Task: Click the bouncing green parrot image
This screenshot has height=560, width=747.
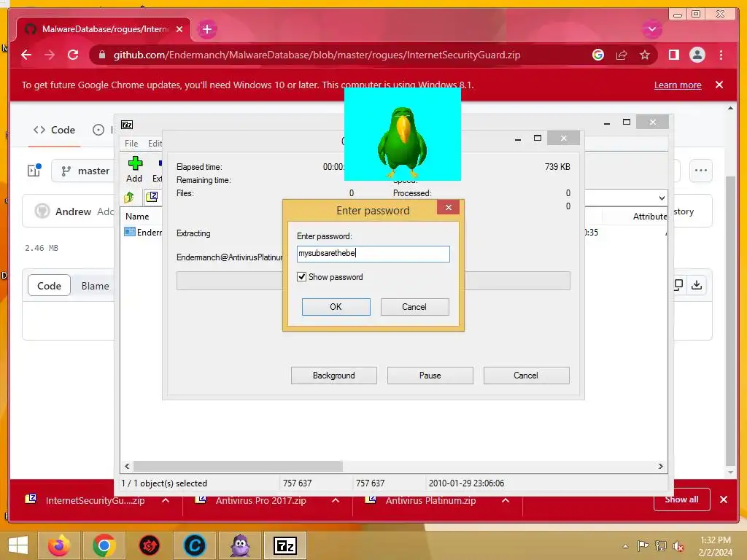Action: [403, 134]
